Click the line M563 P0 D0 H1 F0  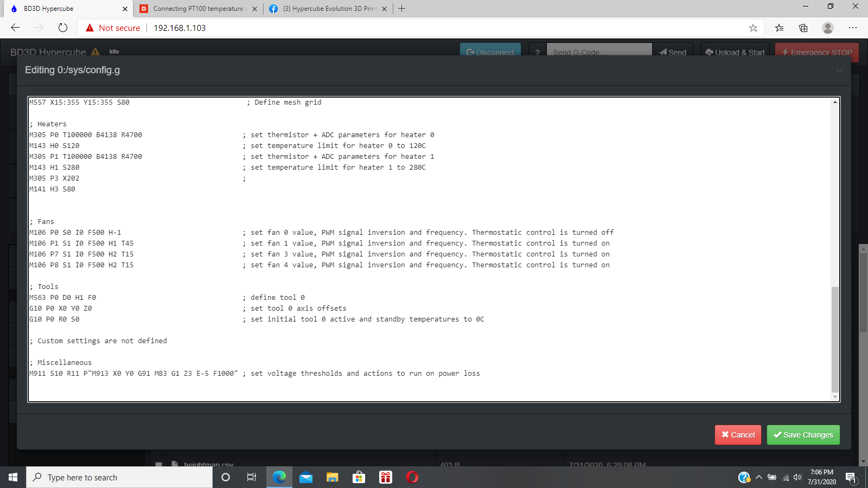pos(62,297)
